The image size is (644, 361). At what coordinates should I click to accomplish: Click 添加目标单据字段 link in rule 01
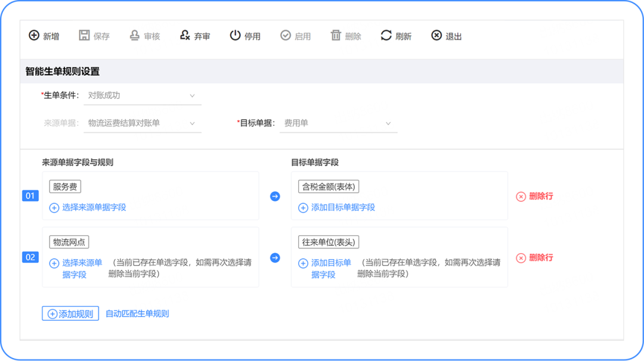pos(343,207)
